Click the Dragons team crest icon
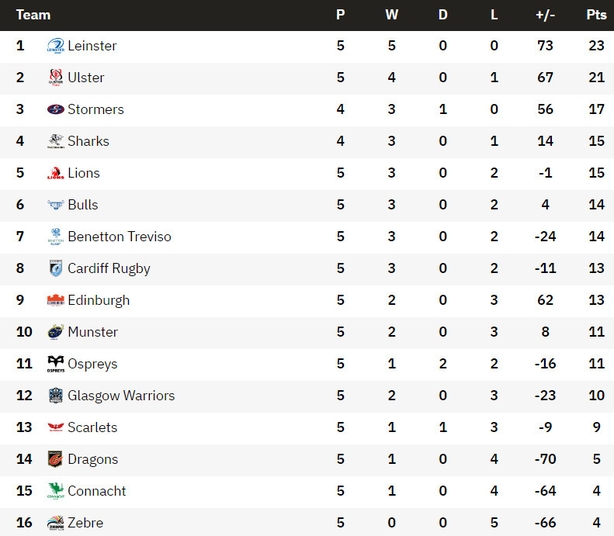Image resolution: width=614 pixels, height=536 pixels. click(x=56, y=459)
